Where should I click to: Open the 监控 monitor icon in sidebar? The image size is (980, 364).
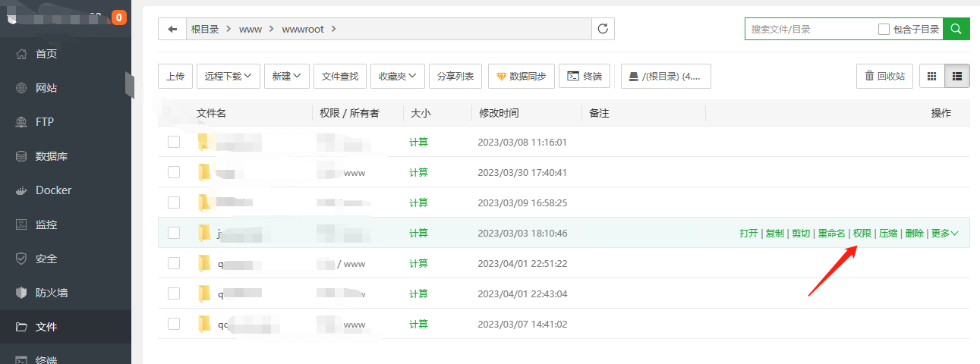point(22,224)
